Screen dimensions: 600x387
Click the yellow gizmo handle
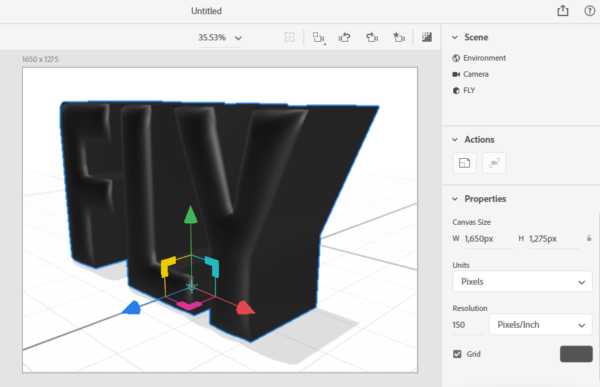click(x=168, y=267)
